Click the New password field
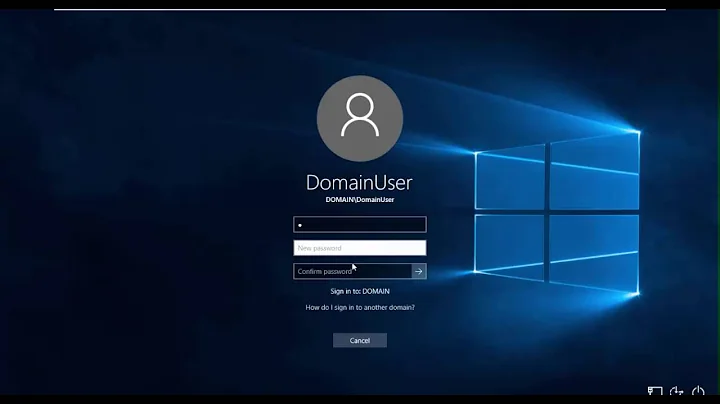The width and height of the screenshot is (720, 404). coord(360,248)
